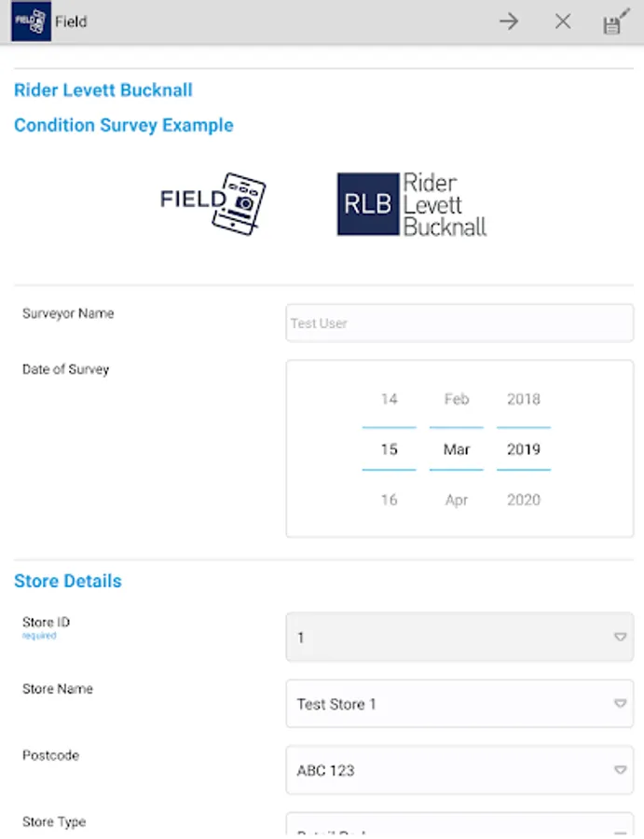This screenshot has width=644, height=839.
Task: Select day 16 in date picker
Action: tap(389, 500)
